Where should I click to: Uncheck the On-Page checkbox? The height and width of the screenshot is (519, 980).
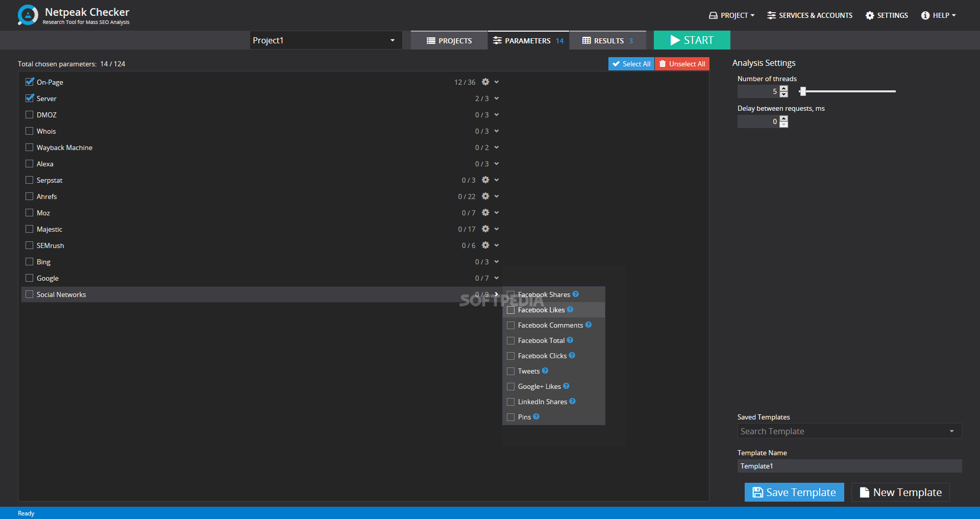coord(30,82)
